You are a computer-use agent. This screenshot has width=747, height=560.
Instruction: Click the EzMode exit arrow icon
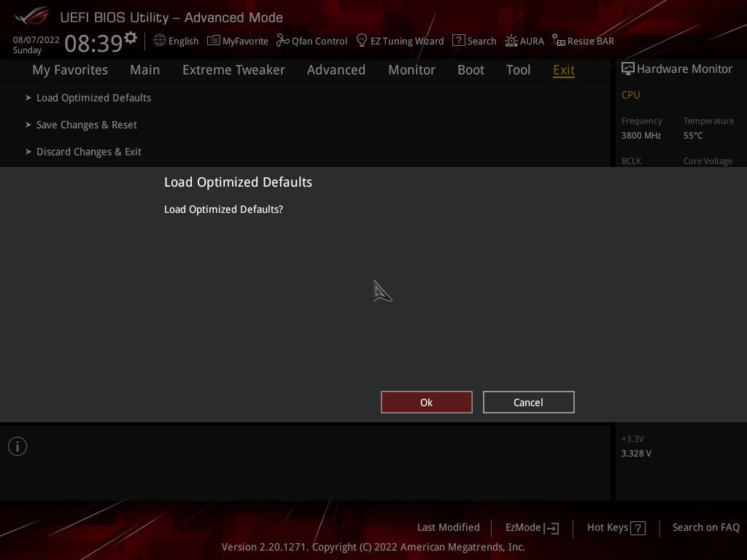[551, 528]
